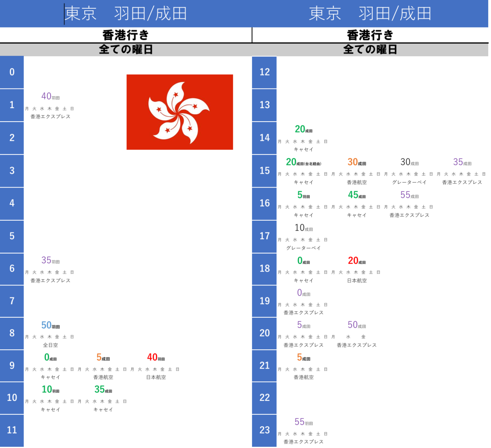Click グレーターベイ label in the hour 17 row
Image resolution: width=491 pixels, height=448 pixels.
tap(304, 248)
